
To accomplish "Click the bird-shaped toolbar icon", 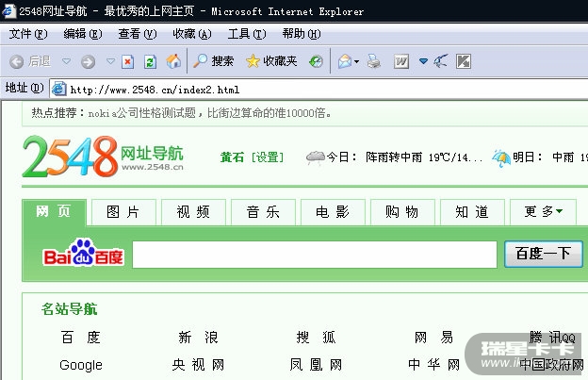I will pyautogui.click(x=441, y=60).
